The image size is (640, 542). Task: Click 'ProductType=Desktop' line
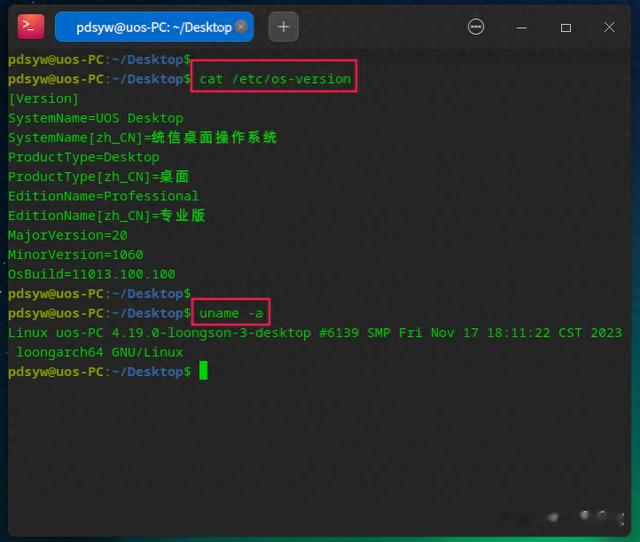84,158
